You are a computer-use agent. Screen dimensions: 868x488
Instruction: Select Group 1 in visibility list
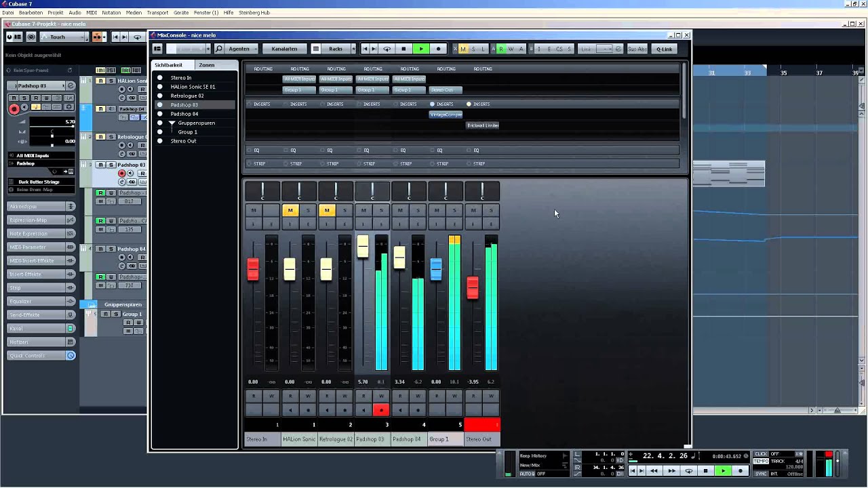click(188, 132)
